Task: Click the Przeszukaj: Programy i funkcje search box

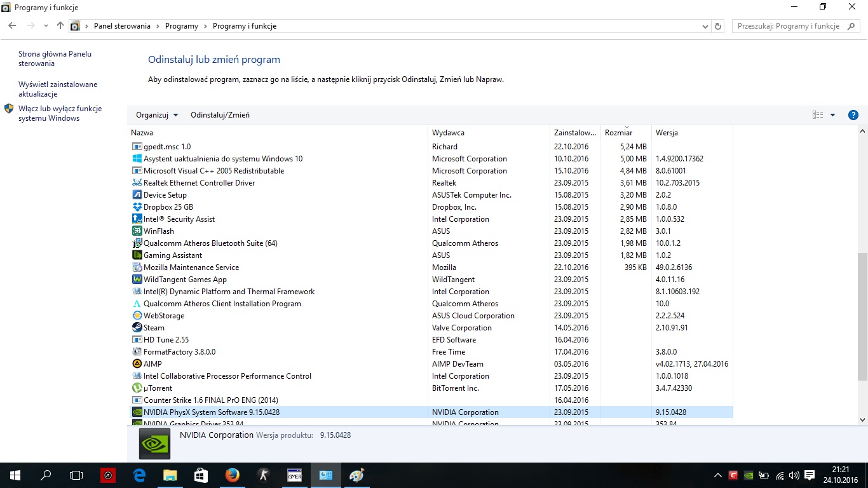Action: coord(797,26)
